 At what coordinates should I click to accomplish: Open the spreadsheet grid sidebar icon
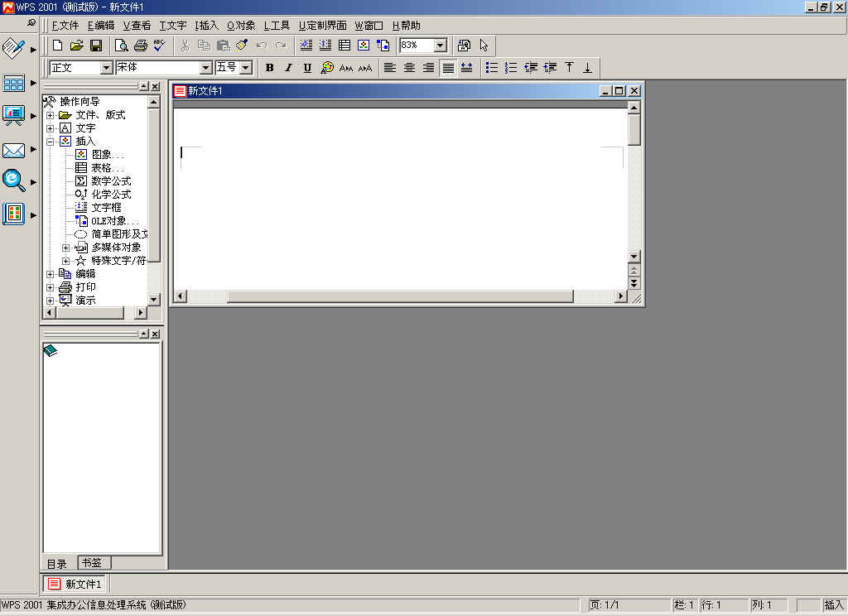coord(13,84)
